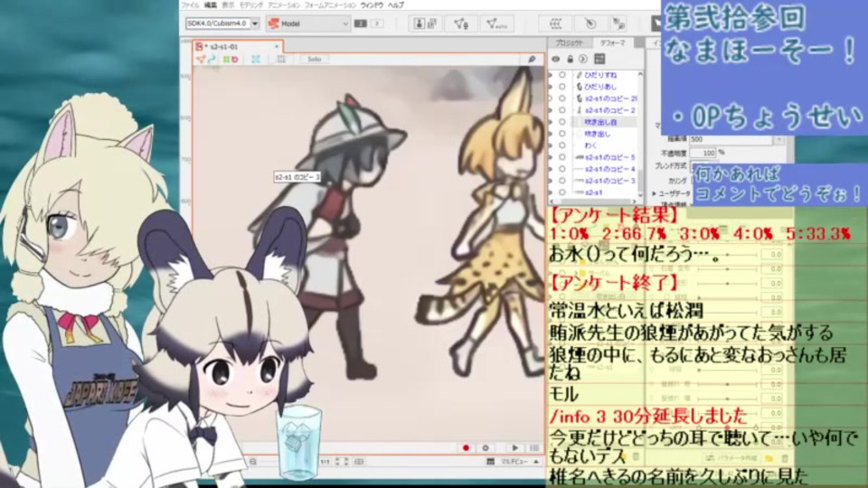Viewport: 868px width, 488px height.
Task: Select the 吹き出し白 row
Action: click(600, 122)
